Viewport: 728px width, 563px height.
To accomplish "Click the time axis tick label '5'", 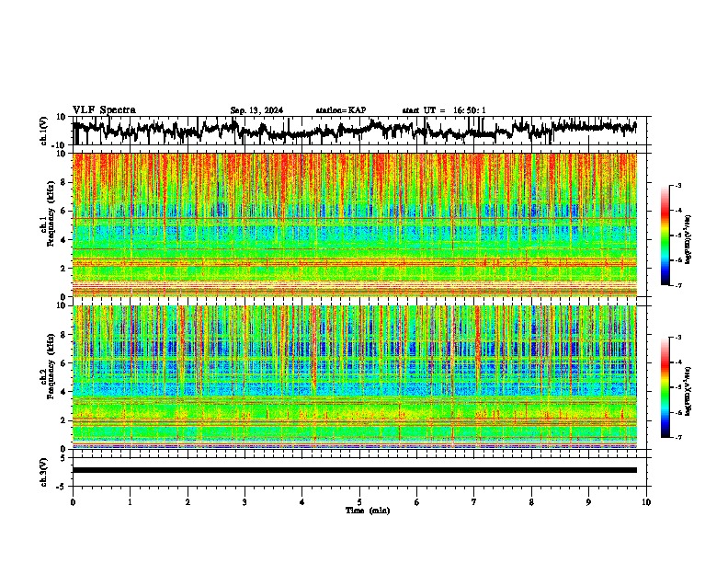I will pos(359,502).
